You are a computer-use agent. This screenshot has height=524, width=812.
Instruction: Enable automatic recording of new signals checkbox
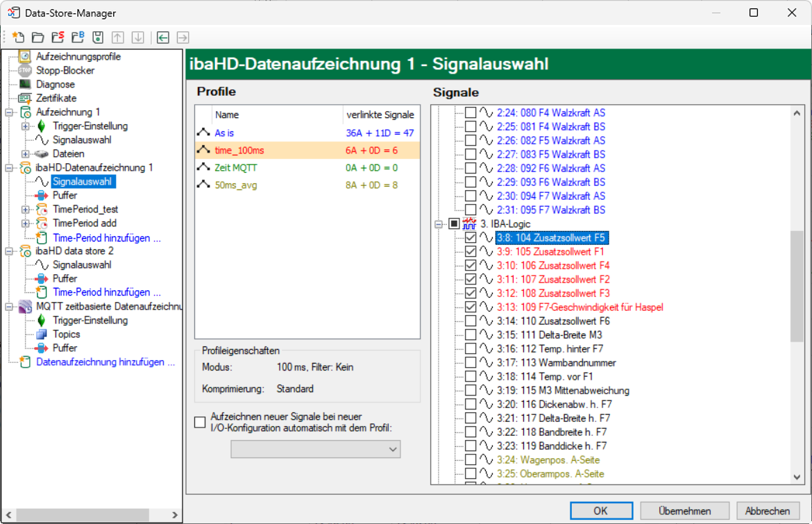(x=201, y=422)
